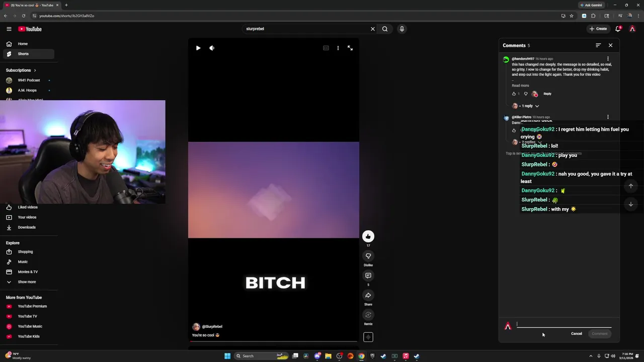Click the YouTube logo
Viewport: 644px width, 362px height.
point(30,29)
